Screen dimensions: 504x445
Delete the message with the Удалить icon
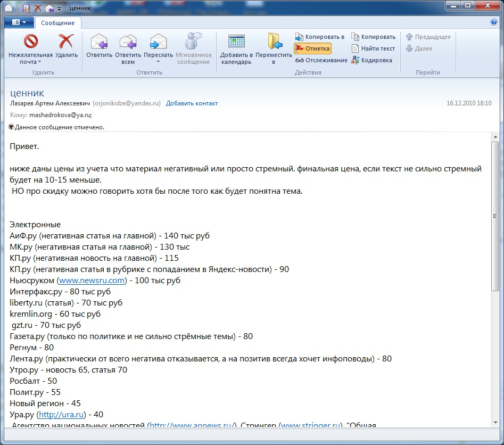point(66,42)
